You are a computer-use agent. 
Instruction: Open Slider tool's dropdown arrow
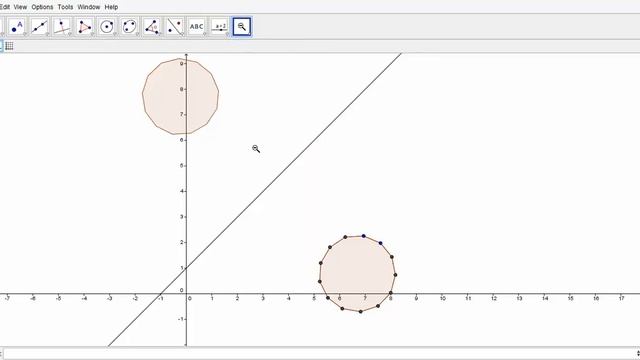[x=227, y=34]
